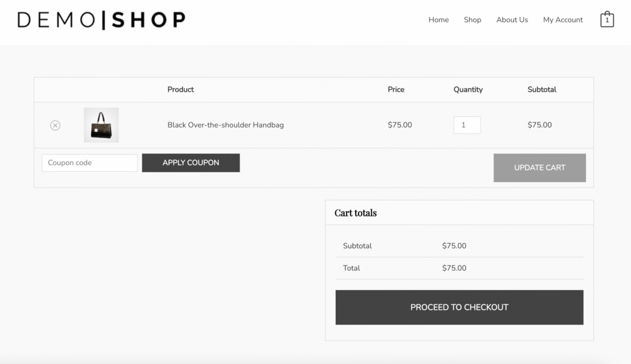This screenshot has height=364, width=631.
Task: Open the Shop page from the navigation
Action: pyautogui.click(x=472, y=19)
